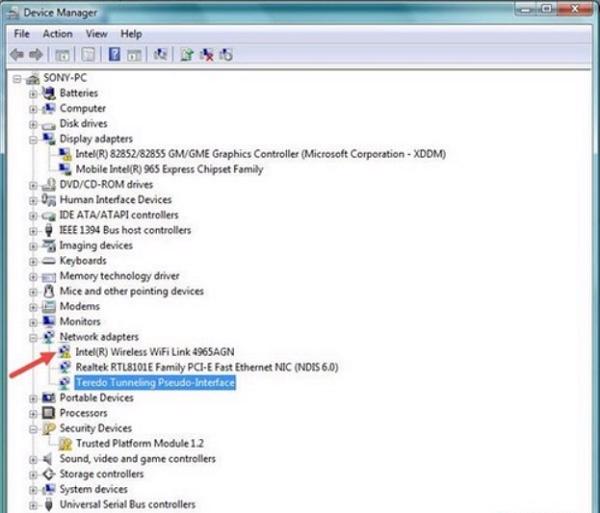
Task: Click the Disable device toolbar icon
Action: (x=226, y=55)
